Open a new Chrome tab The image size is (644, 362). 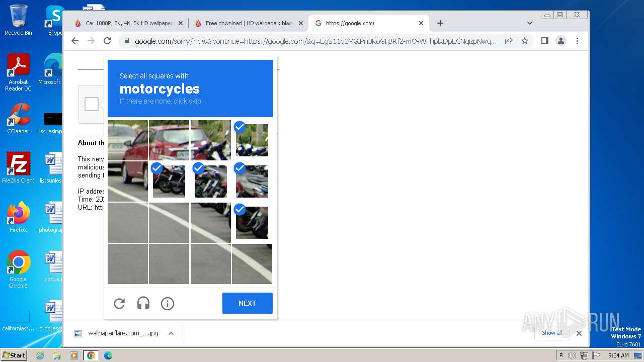pos(440,23)
